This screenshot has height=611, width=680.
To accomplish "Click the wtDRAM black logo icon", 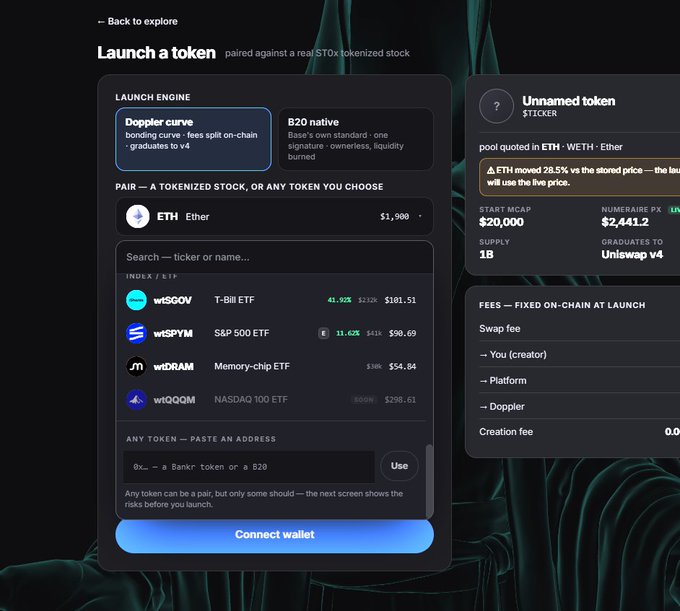I will pos(136,366).
